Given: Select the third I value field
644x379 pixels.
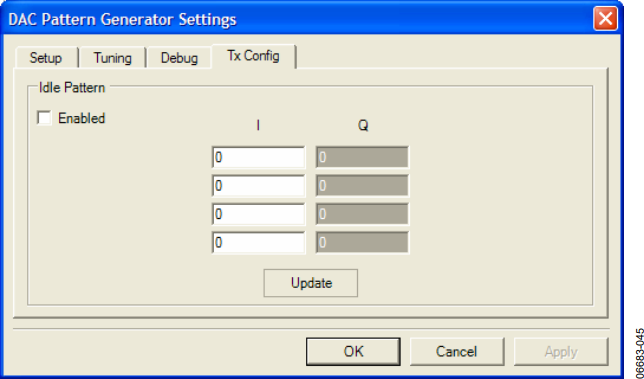Looking at the screenshot, I should pos(258,214).
